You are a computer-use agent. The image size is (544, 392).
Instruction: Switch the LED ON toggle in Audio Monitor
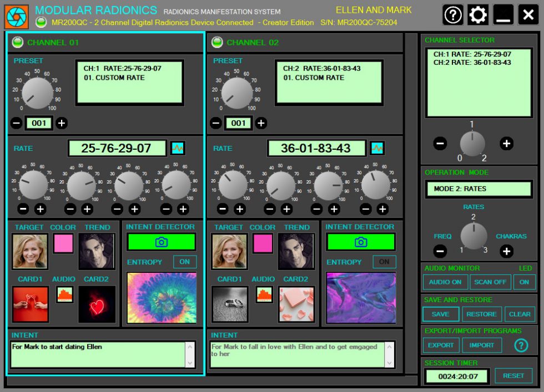pos(524,282)
